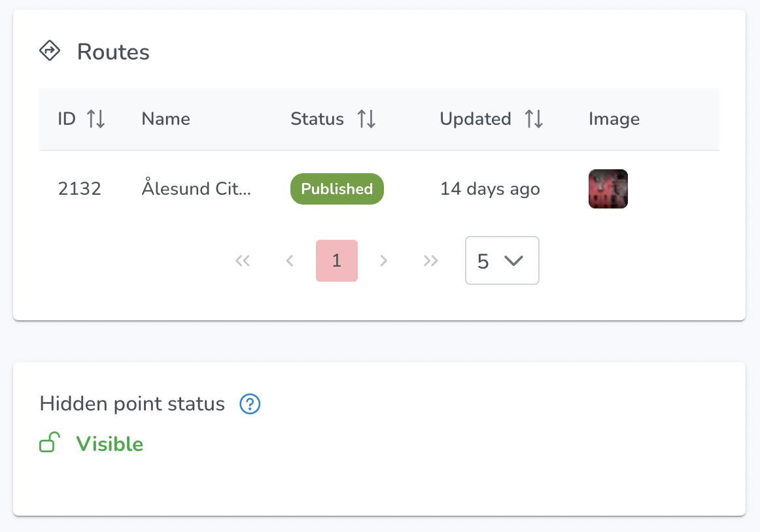This screenshot has width=760, height=532.
Task: Click the Image column header
Action: click(614, 119)
